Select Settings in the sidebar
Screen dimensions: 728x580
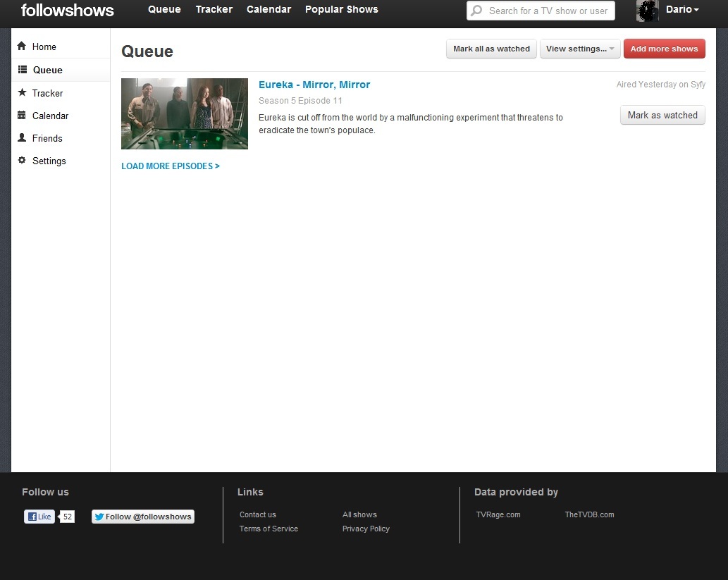pos(61,161)
